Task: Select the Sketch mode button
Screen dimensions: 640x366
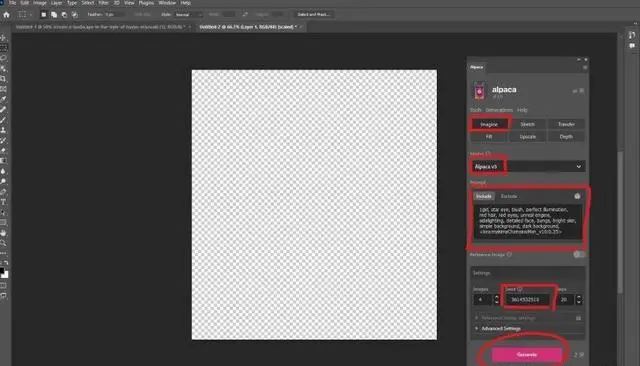Action: point(527,124)
